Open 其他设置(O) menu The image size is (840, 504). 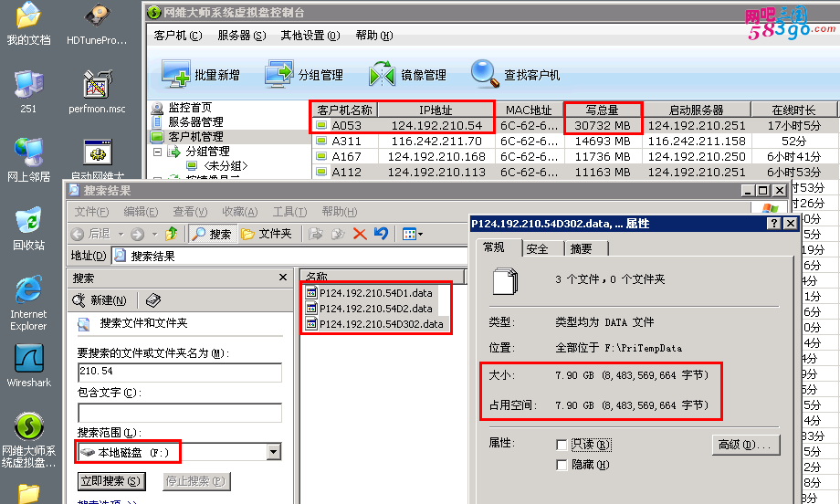(x=310, y=36)
